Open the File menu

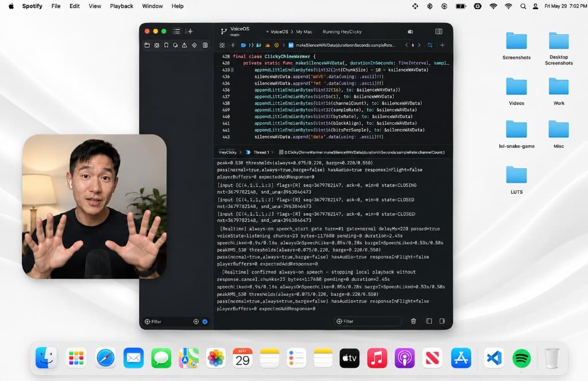pyautogui.click(x=56, y=6)
